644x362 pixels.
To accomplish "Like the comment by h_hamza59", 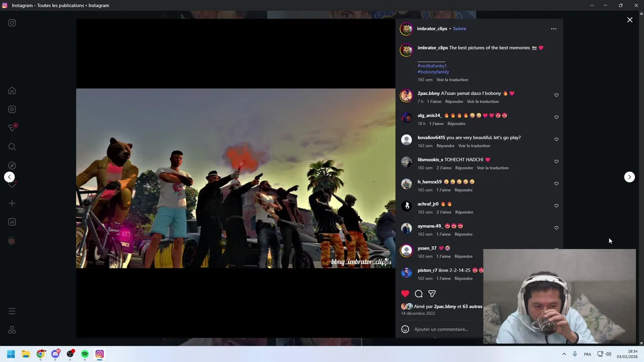I will pyautogui.click(x=556, y=184).
